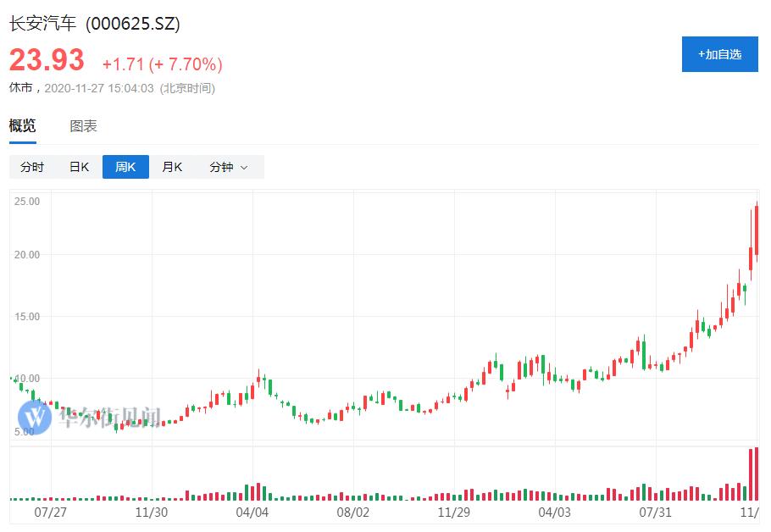This screenshot has height=532, width=771.
Task: Click the stock title 长安汽车 (000625.SZ)
Action: (x=94, y=24)
